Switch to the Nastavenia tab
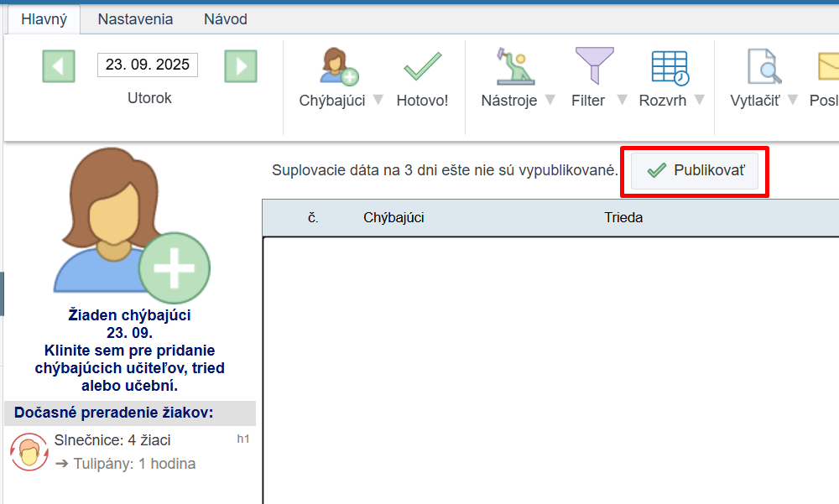Viewport: 839px width, 504px height. [x=135, y=18]
